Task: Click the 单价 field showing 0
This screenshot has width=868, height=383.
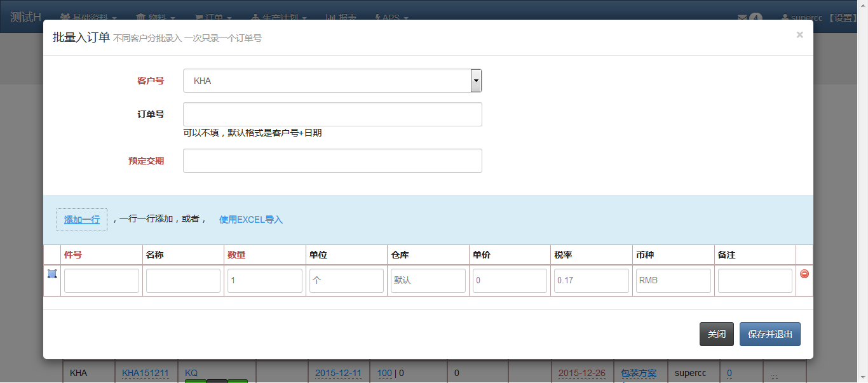Action: [510, 281]
